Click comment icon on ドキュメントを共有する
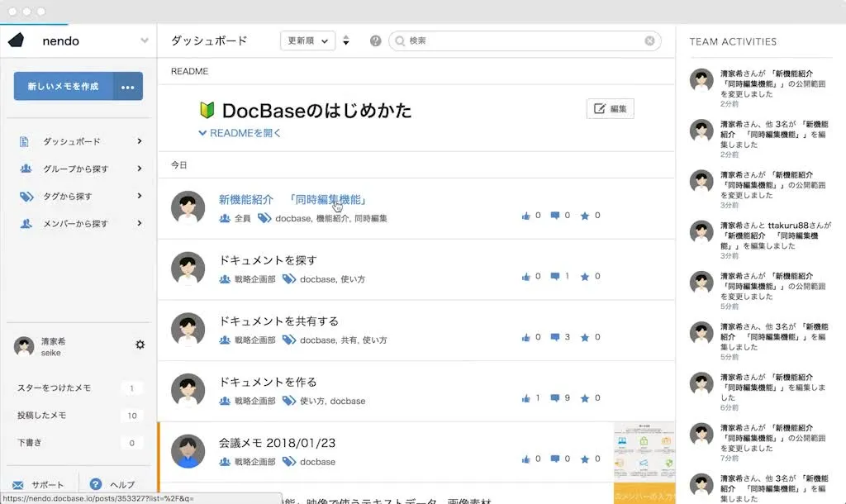846x504 pixels. coord(555,337)
